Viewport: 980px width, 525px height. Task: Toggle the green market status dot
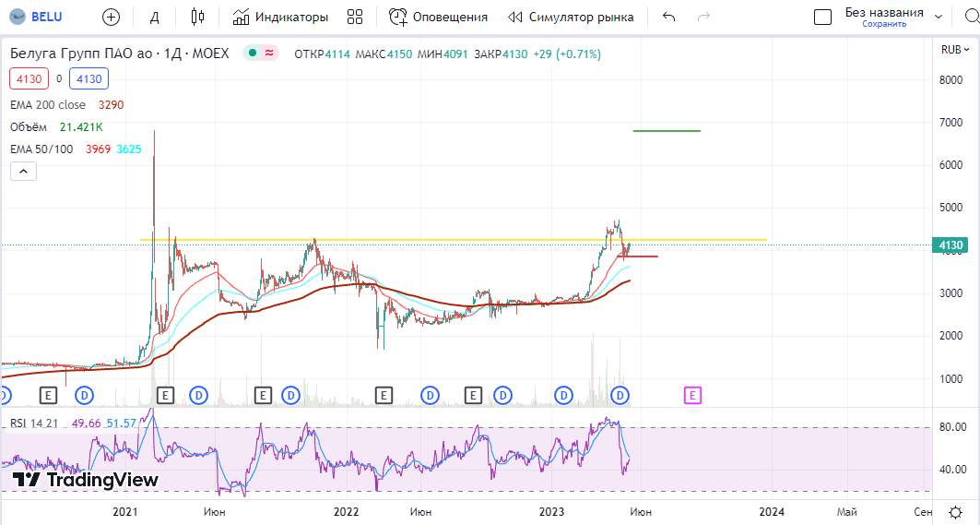pyautogui.click(x=253, y=54)
